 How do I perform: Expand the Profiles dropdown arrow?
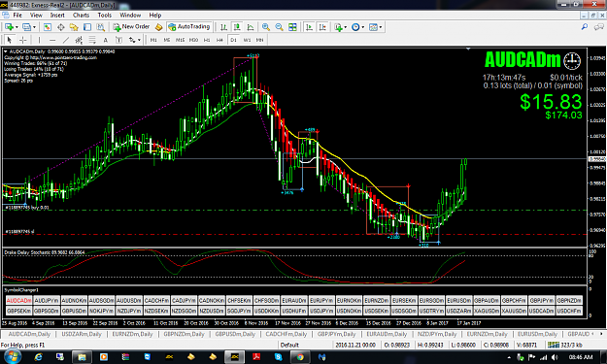pyautogui.click(x=34, y=27)
